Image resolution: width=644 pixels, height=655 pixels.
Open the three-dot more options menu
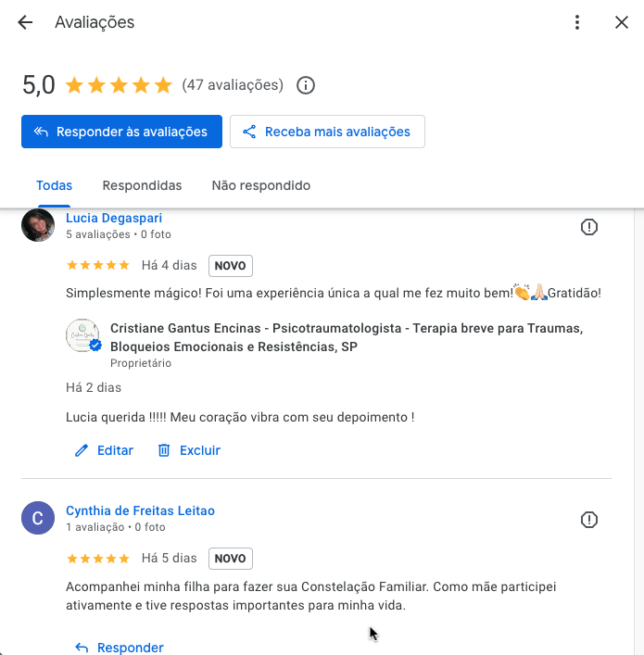(x=577, y=22)
